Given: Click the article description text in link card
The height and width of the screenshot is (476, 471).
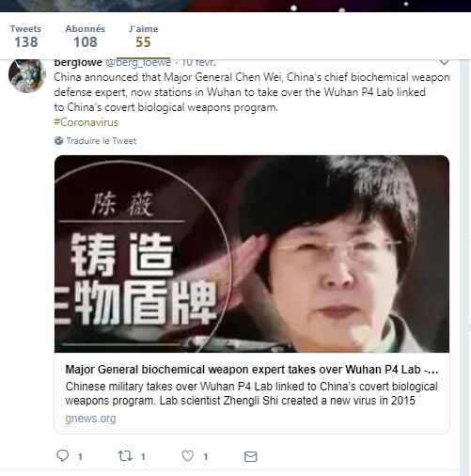Looking at the screenshot, I should (x=252, y=393).
